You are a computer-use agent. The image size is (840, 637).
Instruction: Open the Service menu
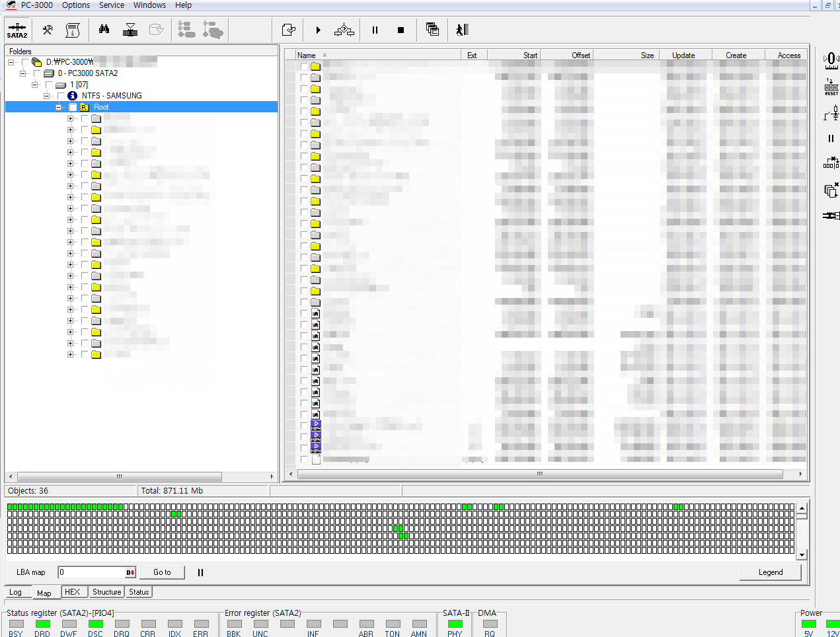112,5
